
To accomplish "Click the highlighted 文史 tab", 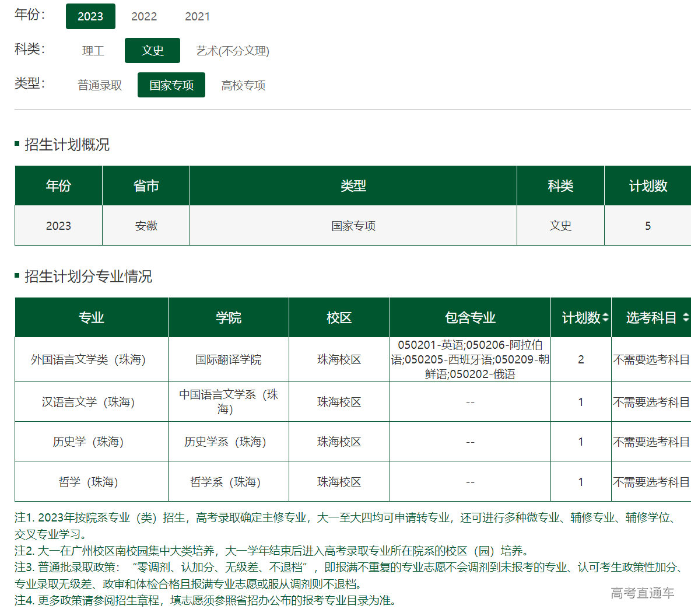I will coord(152,51).
